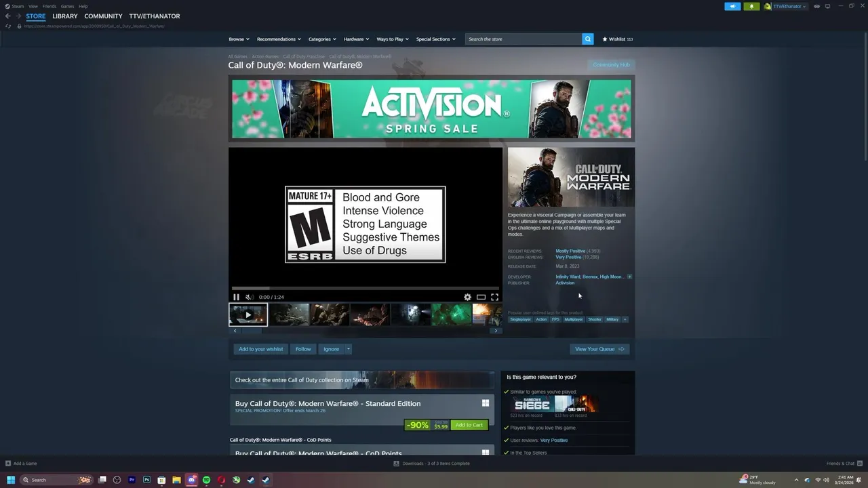The image size is (868, 488).
Task: Expand the Ways to Play dropdown
Action: coord(393,39)
